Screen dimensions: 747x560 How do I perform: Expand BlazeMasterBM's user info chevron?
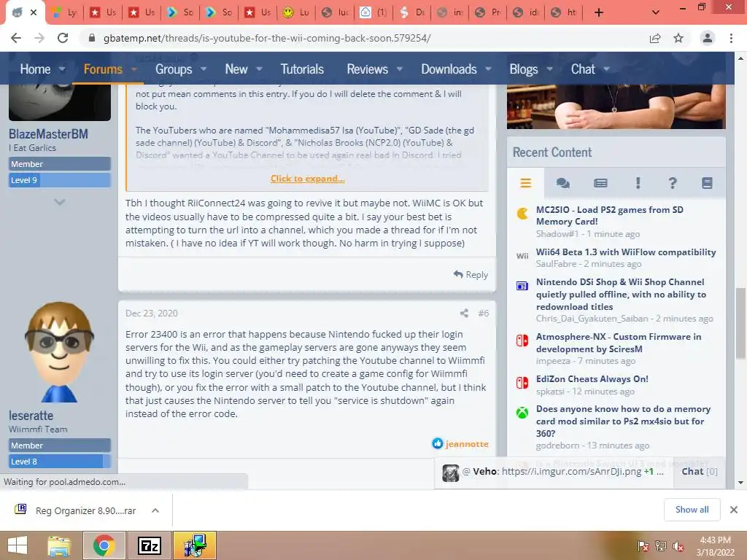[x=60, y=202]
